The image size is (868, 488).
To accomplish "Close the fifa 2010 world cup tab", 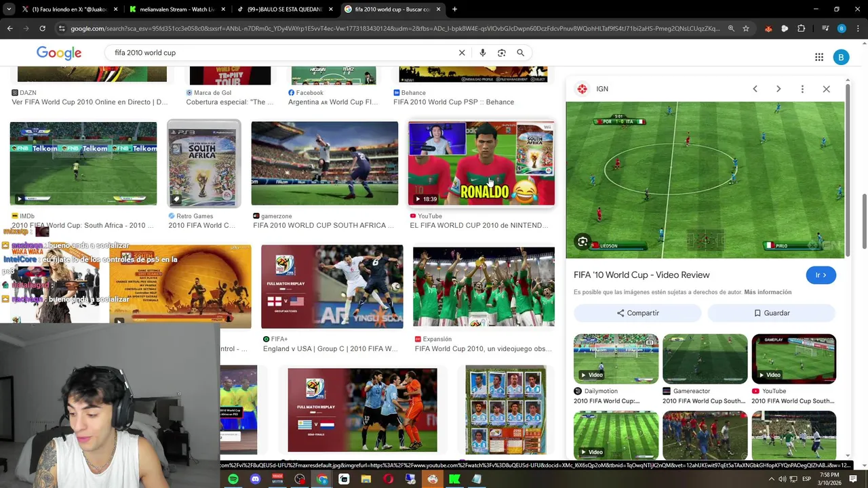I will [438, 9].
